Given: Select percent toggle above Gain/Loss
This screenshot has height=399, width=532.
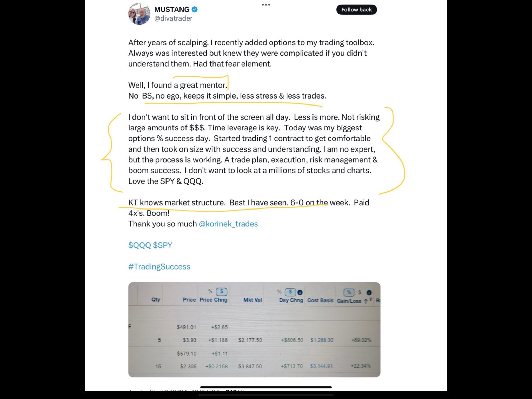Looking at the screenshot, I should (x=349, y=292).
